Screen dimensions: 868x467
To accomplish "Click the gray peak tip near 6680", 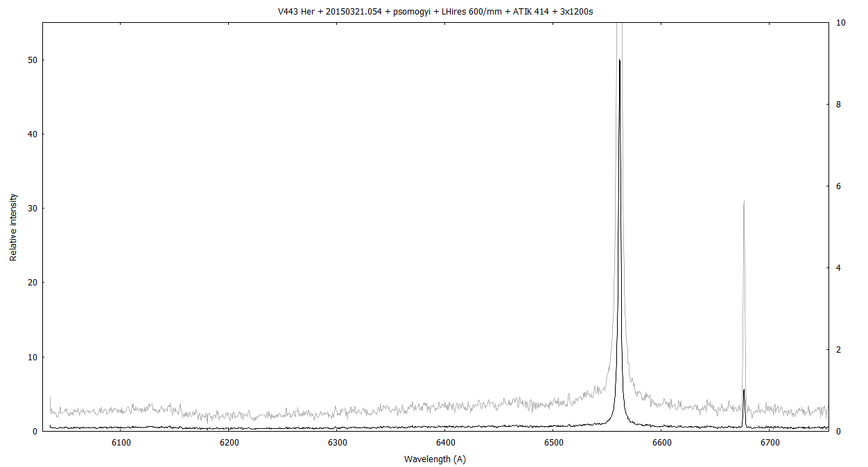I will click(744, 202).
